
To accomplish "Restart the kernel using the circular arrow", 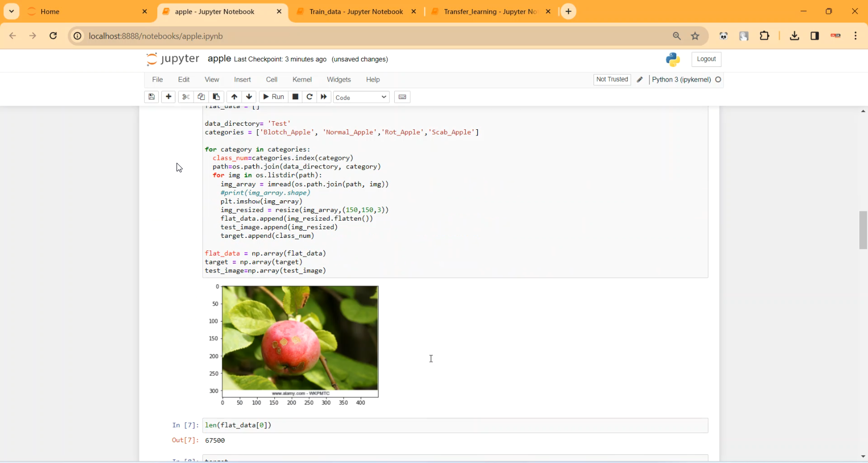I will click(x=309, y=97).
